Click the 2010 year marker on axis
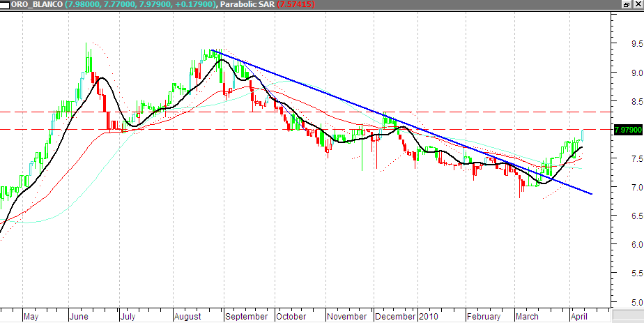This screenshot has height=323, width=644. tap(429, 316)
